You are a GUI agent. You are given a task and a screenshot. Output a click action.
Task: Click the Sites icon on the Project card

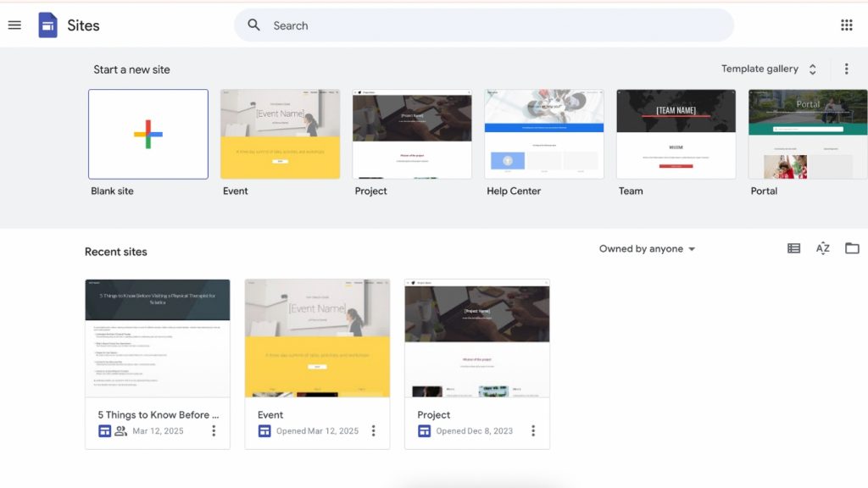point(424,430)
